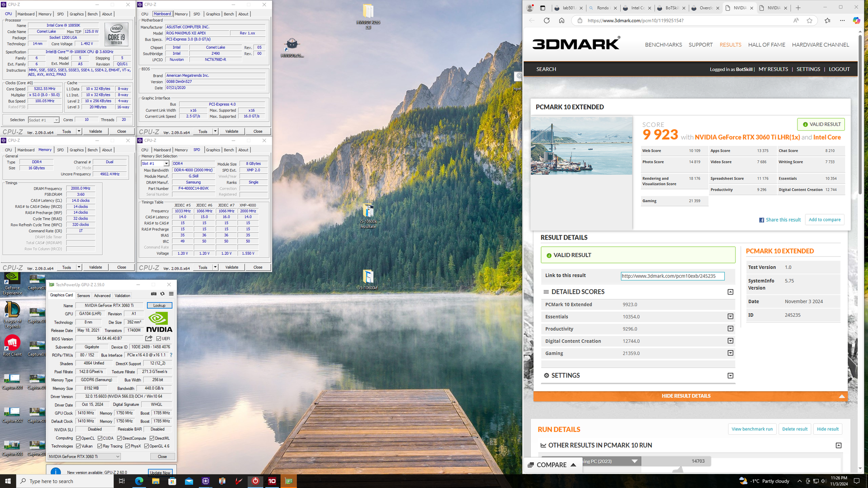Click the View benchmark run button
This screenshot has width=868, height=488.
(752, 429)
